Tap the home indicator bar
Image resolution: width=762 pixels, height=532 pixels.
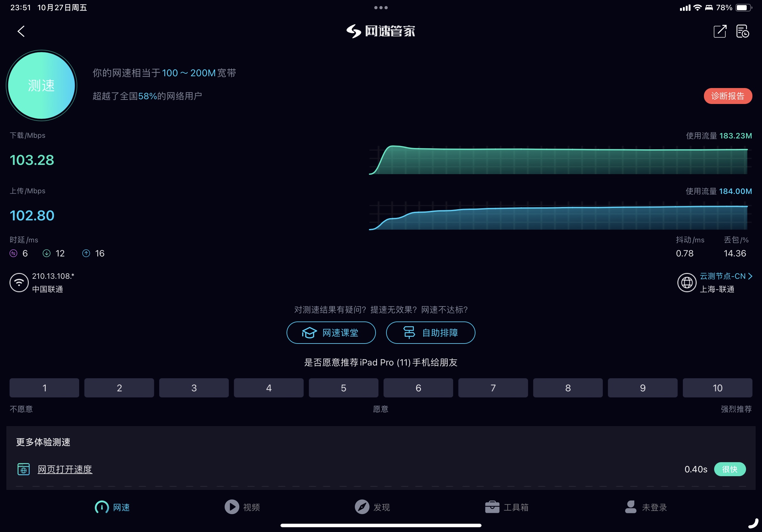tap(381, 525)
